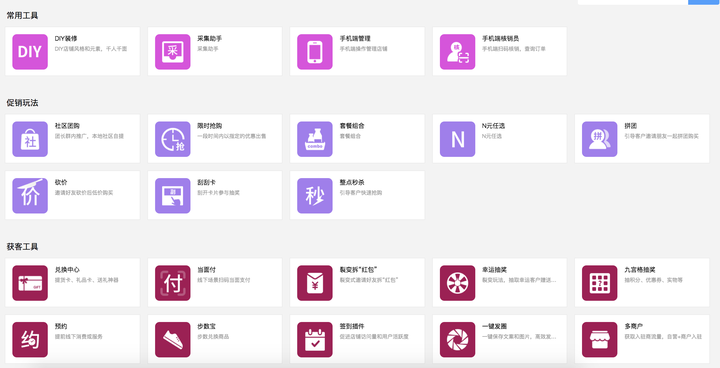
Task: Open the 兑换中心 gift card icon
Action: pos(30,283)
